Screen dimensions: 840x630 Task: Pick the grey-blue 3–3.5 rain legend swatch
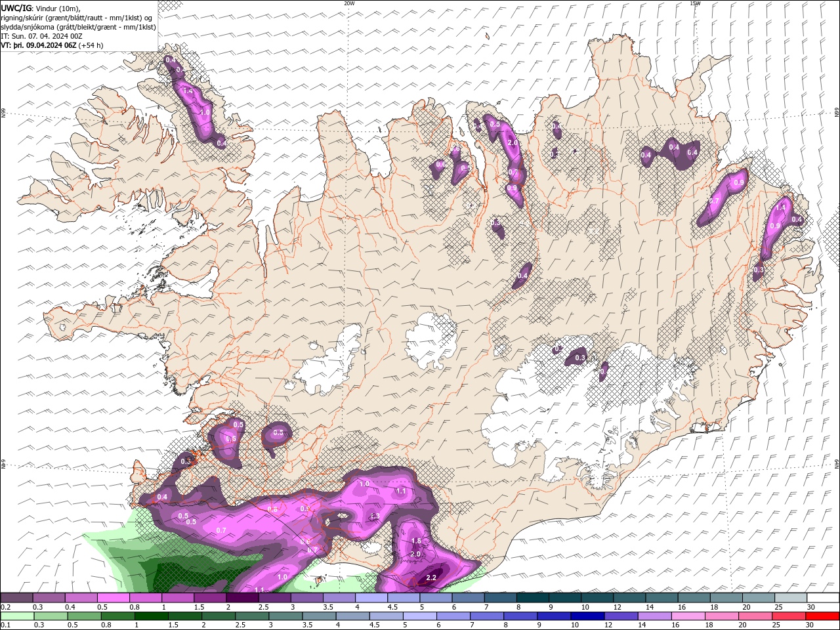pos(285,616)
